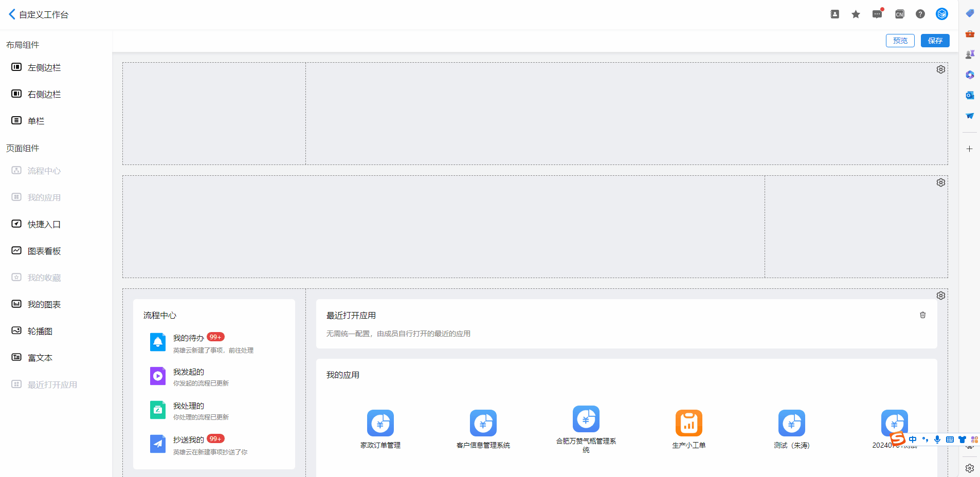Open settings gear of second layout row

point(940,182)
